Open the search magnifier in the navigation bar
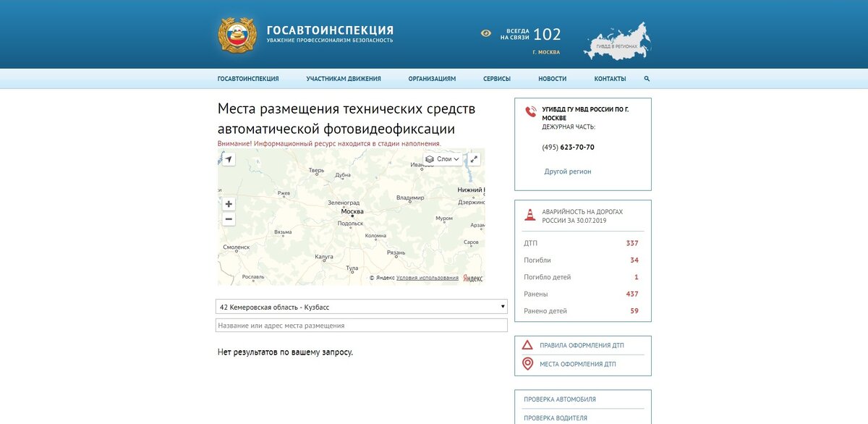This screenshot has width=868, height=424. point(647,78)
